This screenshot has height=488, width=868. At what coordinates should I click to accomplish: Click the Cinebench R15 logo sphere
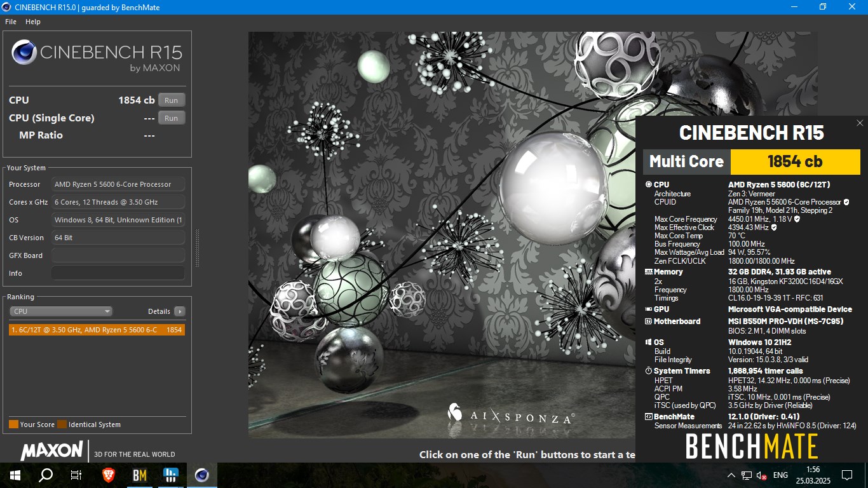[x=24, y=53]
